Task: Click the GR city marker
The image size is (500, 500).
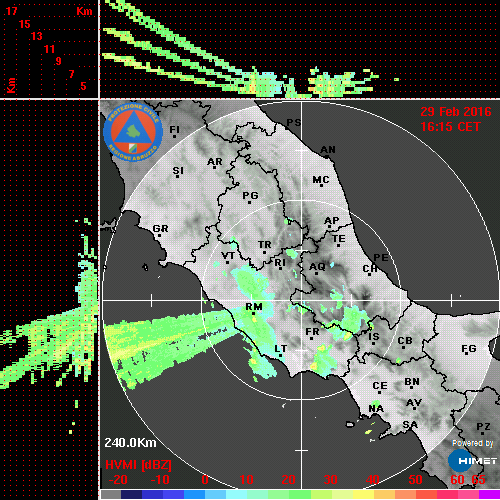Action: (159, 235)
